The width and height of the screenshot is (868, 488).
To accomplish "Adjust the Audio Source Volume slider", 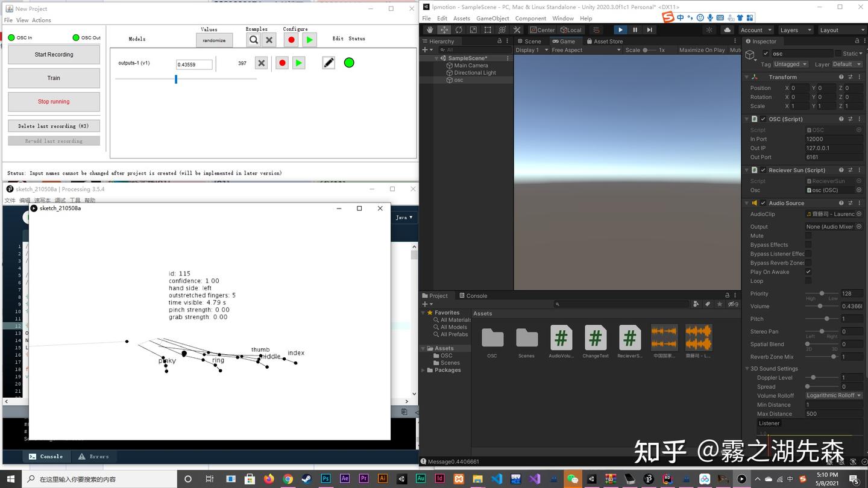I will coord(820,306).
